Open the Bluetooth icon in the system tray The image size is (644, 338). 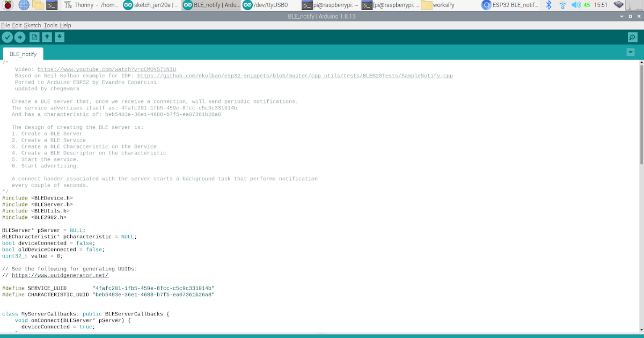(548, 5)
